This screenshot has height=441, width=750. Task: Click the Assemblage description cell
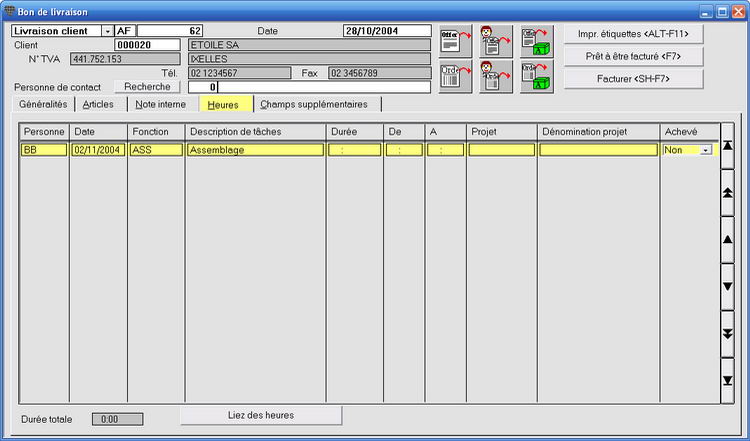click(255, 150)
